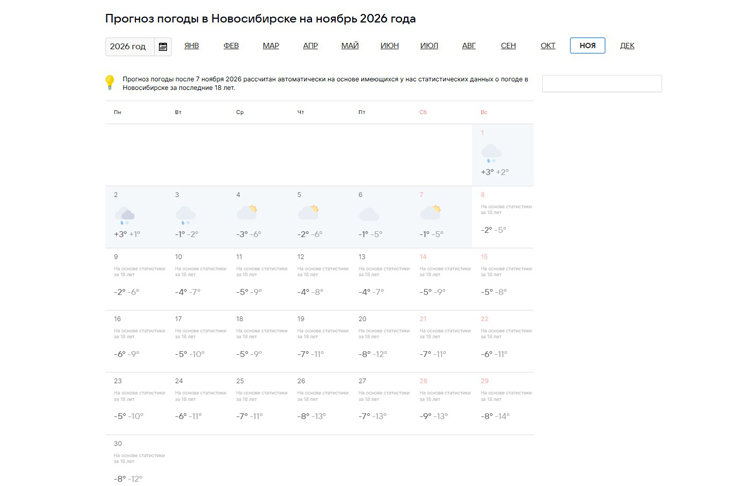This screenshot has height=486, width=729.
Task: Open the СЕН month link
Action: point(508,46)
